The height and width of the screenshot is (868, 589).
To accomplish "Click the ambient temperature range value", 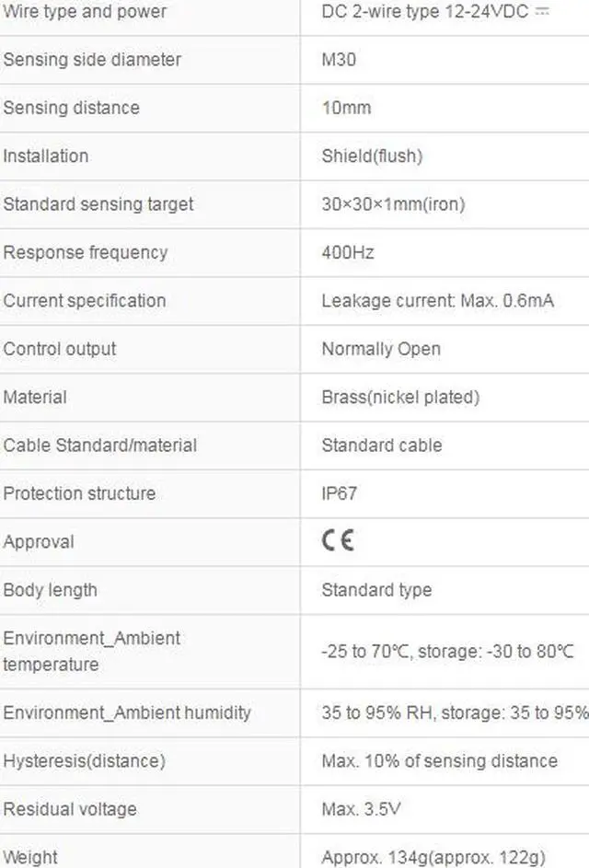I will click(x=447, y=652).
